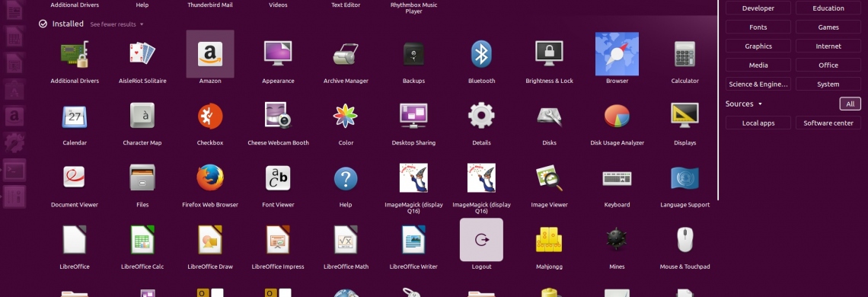Filter by Office category
The image size is (868, 297).
828,65
